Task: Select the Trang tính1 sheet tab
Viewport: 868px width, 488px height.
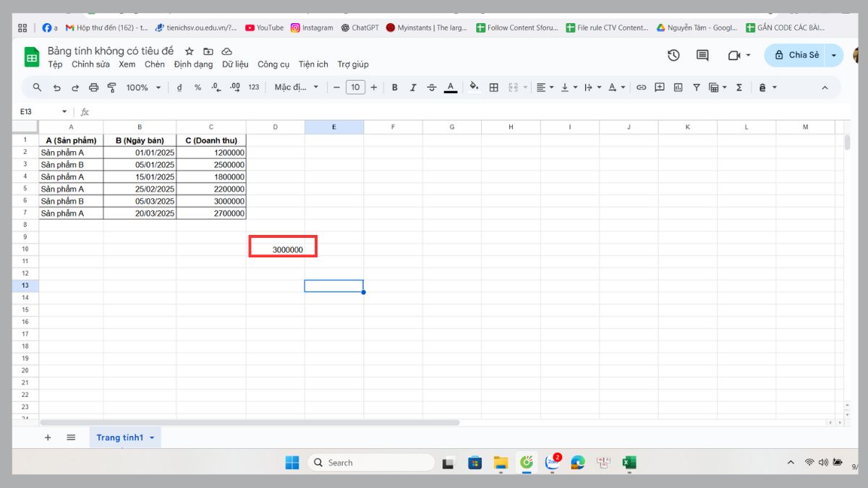Action: pyautogui.click(x=125, y=437)
